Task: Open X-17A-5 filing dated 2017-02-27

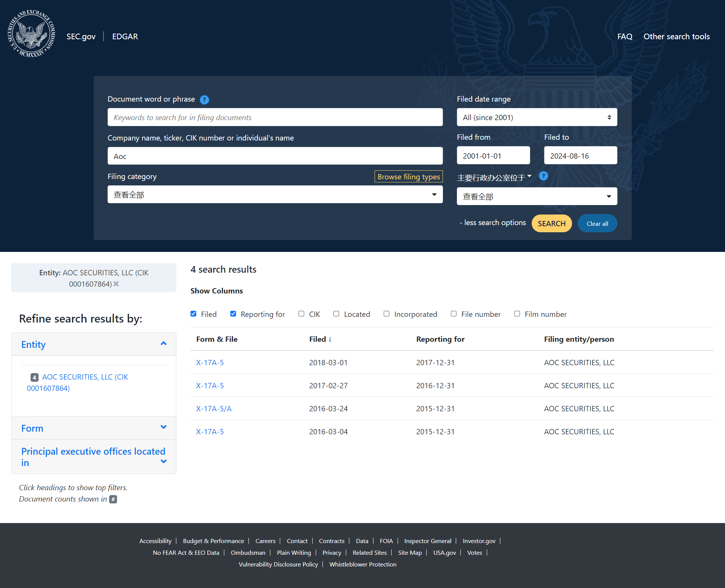Action: (210, 386)
